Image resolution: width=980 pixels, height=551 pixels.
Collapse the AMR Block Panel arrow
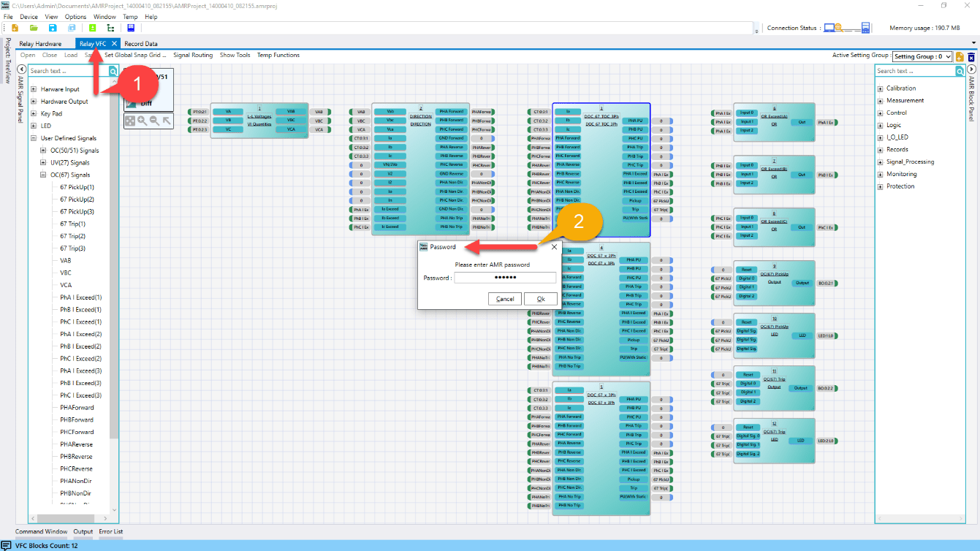click(970, 69)
